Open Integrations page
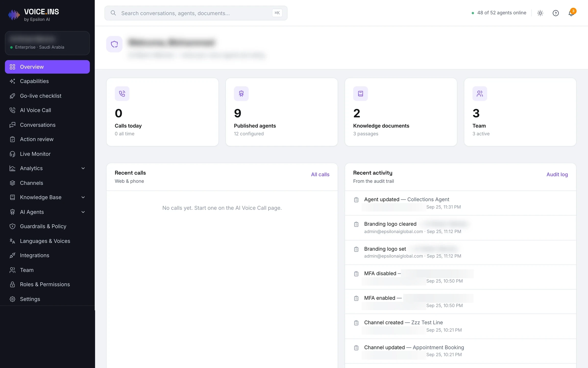Screen dimensions: 588x368 tap(47, 255)
